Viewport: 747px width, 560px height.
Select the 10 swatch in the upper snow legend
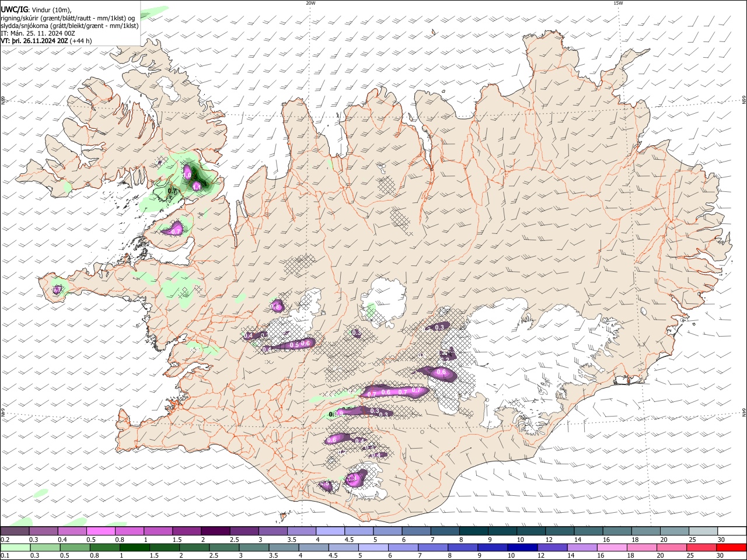pyautogui.click(x=531, y=531)
